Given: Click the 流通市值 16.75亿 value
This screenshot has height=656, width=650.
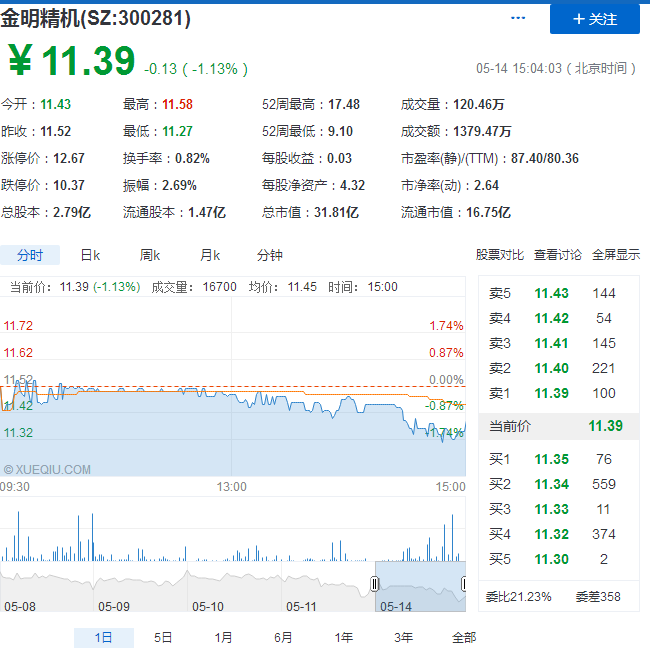Looking at the screenshot, I should click(488, 212).
